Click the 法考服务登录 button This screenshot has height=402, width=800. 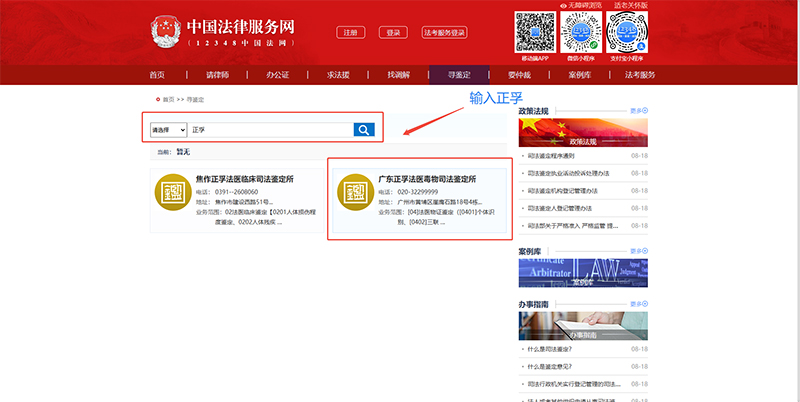coord(444,33)
